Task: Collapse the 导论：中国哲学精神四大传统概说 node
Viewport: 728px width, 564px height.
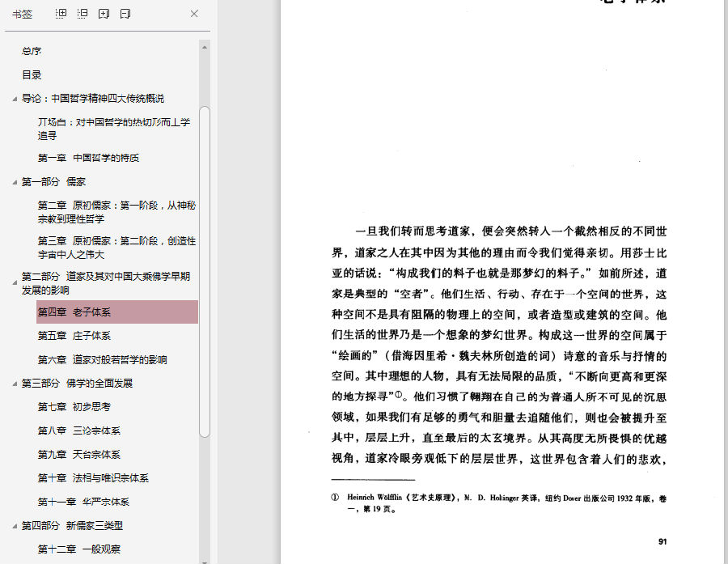Action: pyautogui.click(x=15, y=99)
